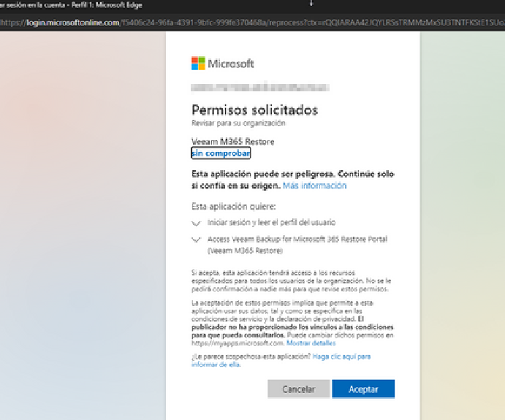Click the Edge window title text
Image resolution: width=505 pixels, height=420 pixels.
tap(71, 5)
